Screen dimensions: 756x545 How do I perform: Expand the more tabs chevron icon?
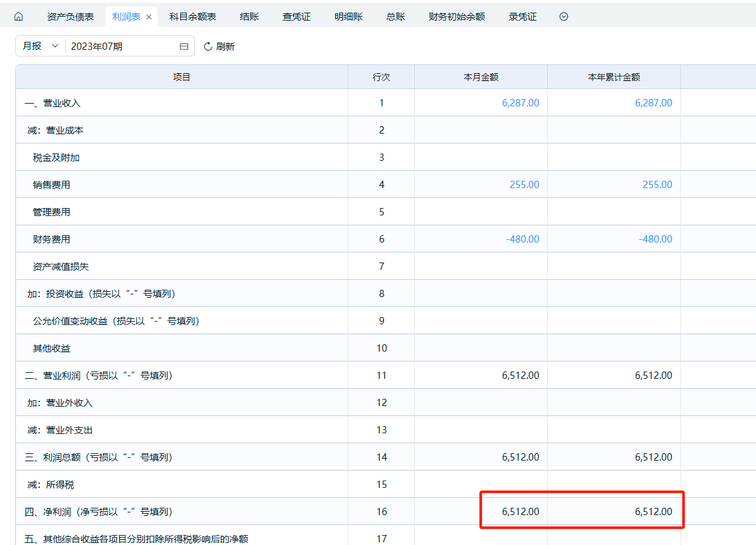(x=564, y=17)
